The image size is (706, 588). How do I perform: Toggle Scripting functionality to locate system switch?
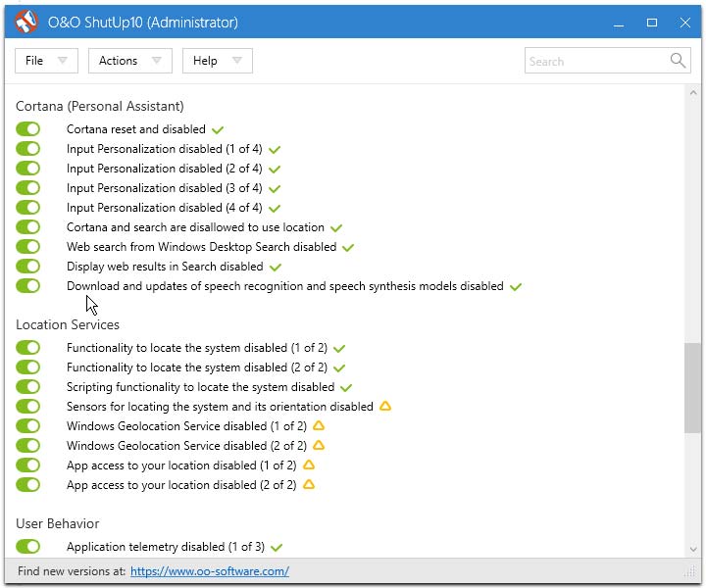(x=27, y=387)
